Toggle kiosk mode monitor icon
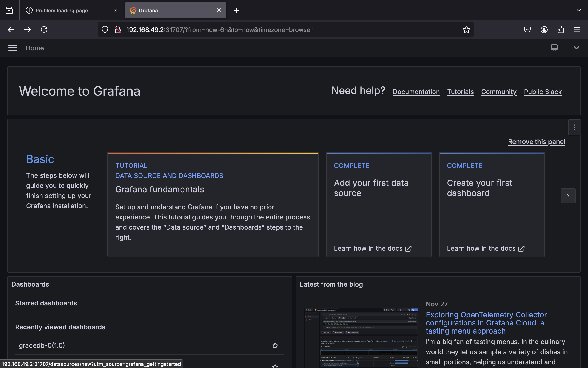 pos(554,48)
